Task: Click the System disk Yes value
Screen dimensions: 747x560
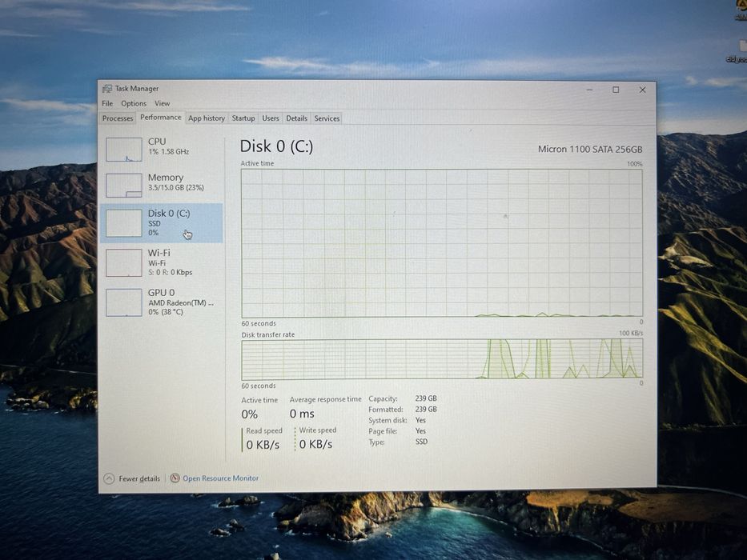Action: coord(420,420)
